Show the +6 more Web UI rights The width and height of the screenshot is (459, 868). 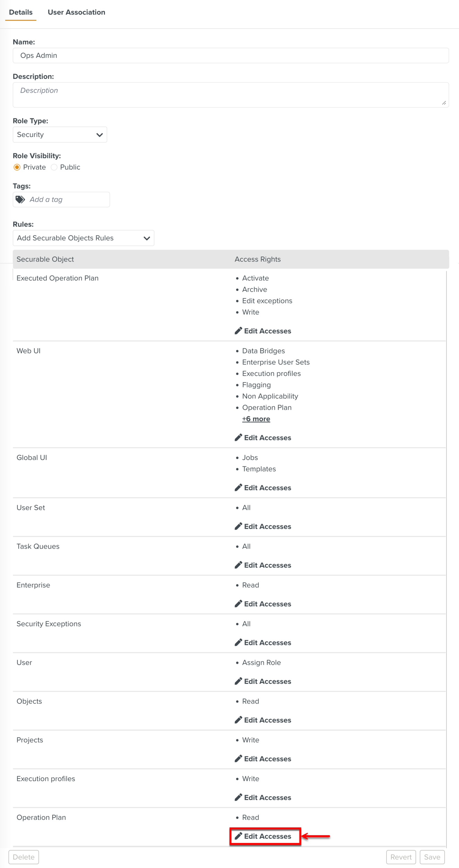tap(256, 419)
